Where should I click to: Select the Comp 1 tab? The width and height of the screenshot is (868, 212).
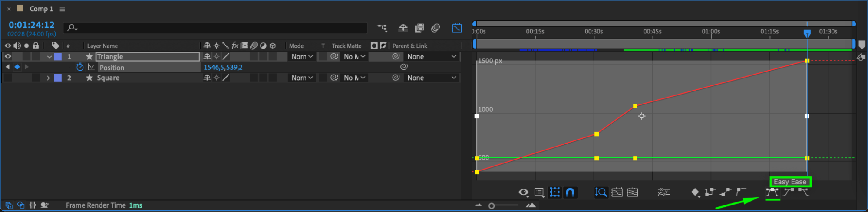41,9
